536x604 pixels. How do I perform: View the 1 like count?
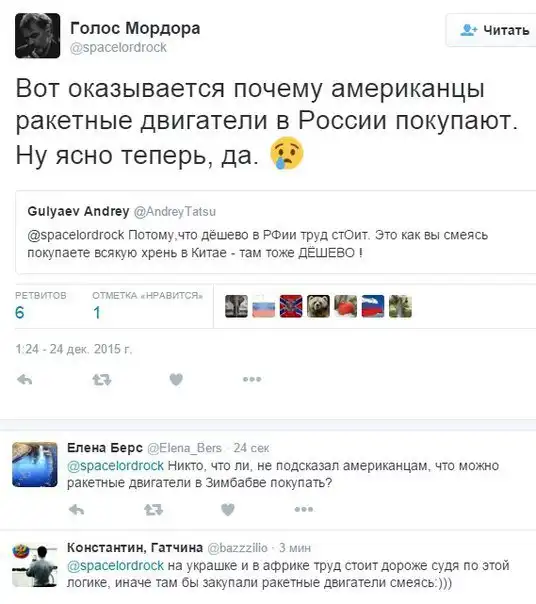[97, 312]
